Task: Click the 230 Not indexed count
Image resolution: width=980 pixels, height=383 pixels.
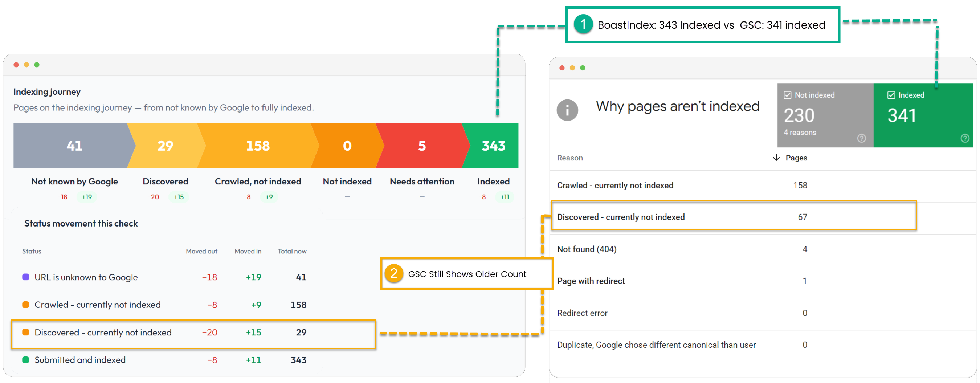Action: click(799, 115)
